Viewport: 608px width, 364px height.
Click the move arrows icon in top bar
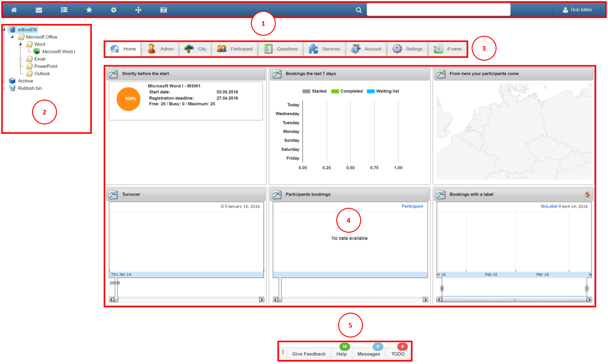tap(139, 10)
